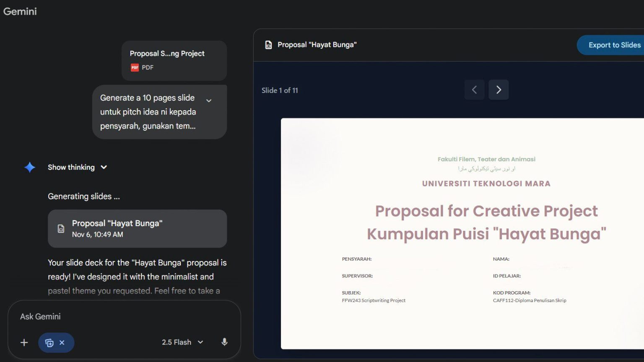Click the plus icon to attach a file
644x362 pixels.
pos(24,342)
